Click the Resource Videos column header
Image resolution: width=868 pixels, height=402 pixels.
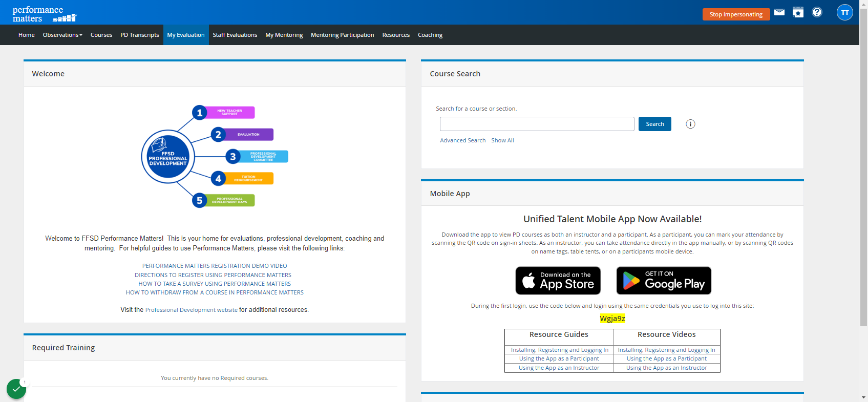coord(666,334)
